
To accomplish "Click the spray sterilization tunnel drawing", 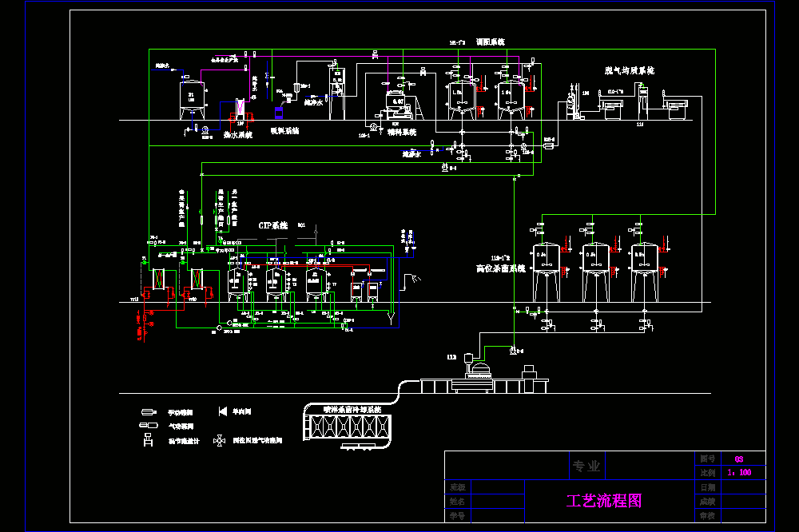I will [x=348, y=426].
